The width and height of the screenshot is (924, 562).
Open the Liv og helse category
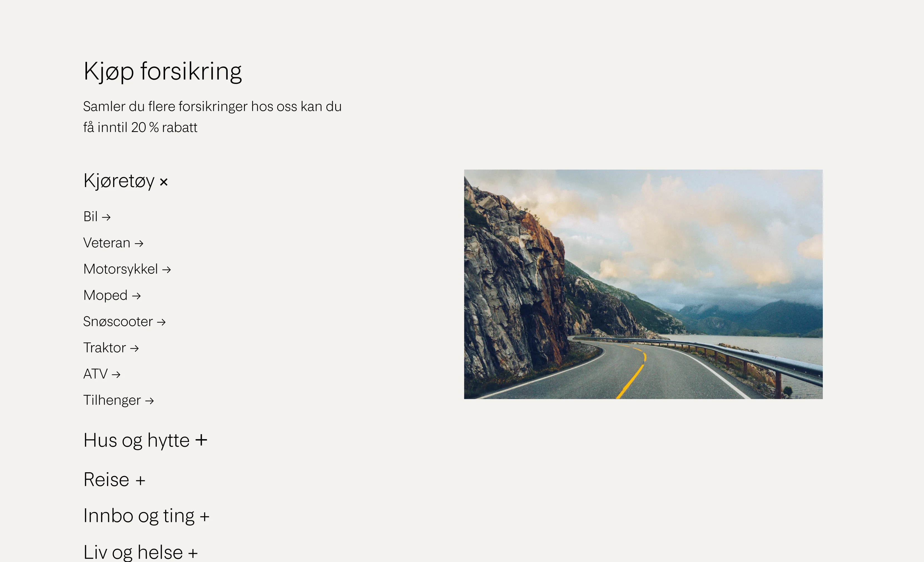[141, 552]
